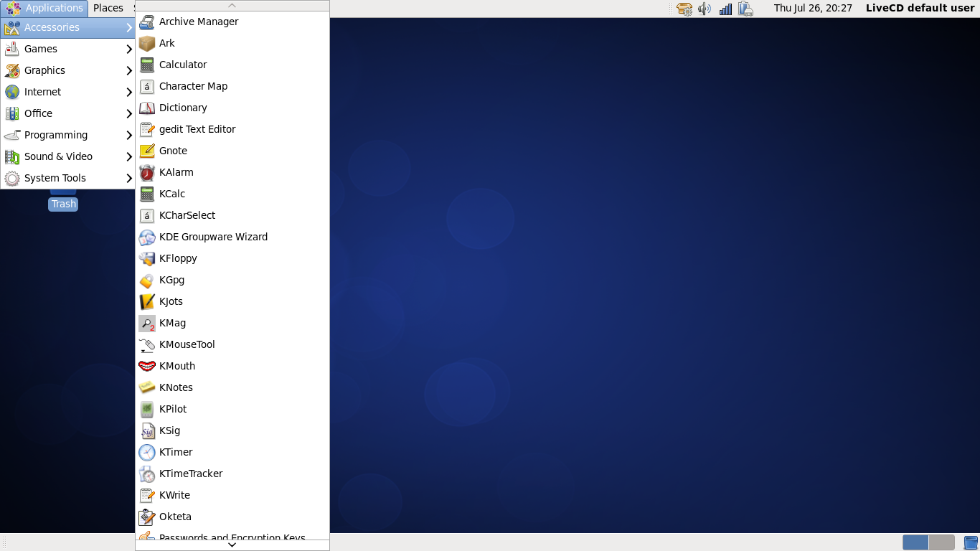Click the KPilot handheld icon

pos(147,409)
